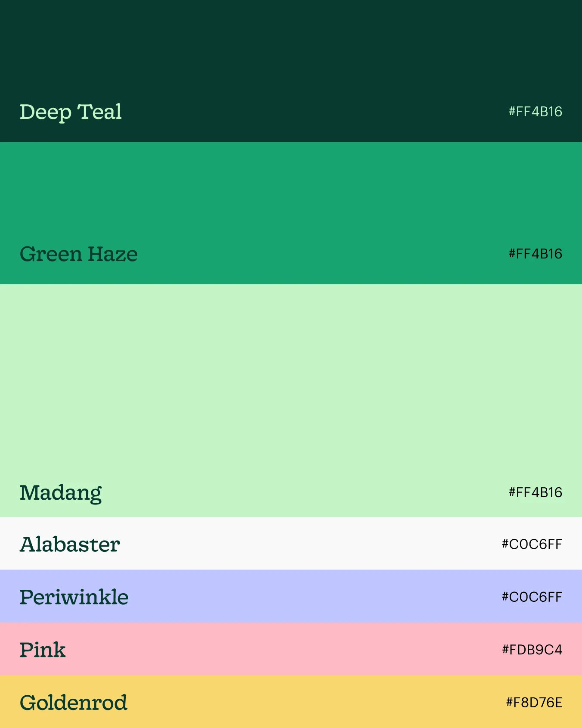Click the Goldenrod swatch band center
This screenshot has width=582, height=728.
[x=291, y=702]
